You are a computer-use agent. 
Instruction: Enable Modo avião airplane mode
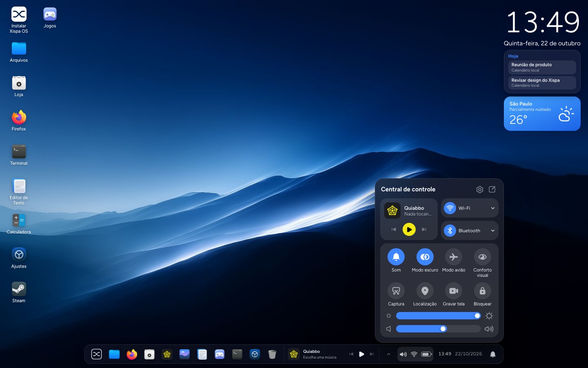point(454,257)
